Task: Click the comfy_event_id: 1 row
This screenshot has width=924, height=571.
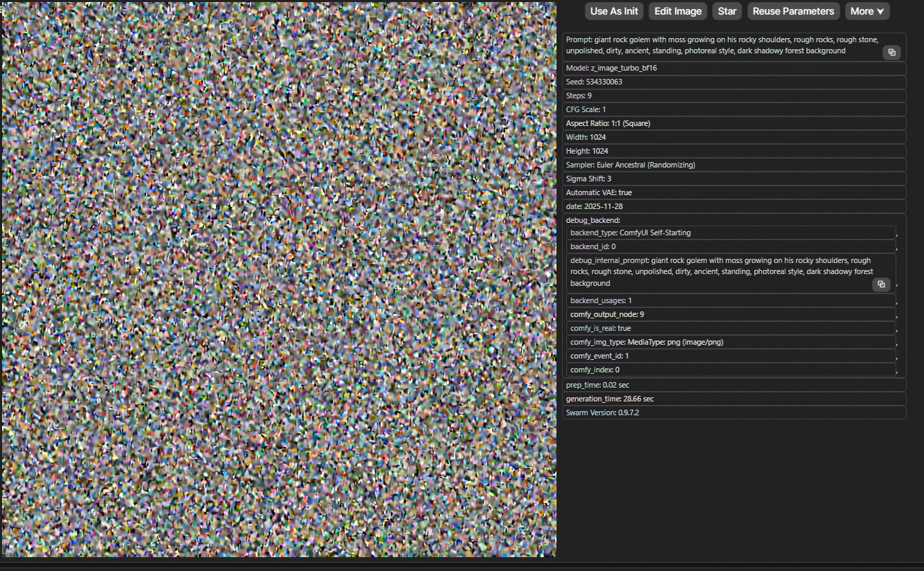Action: [732, 356]
